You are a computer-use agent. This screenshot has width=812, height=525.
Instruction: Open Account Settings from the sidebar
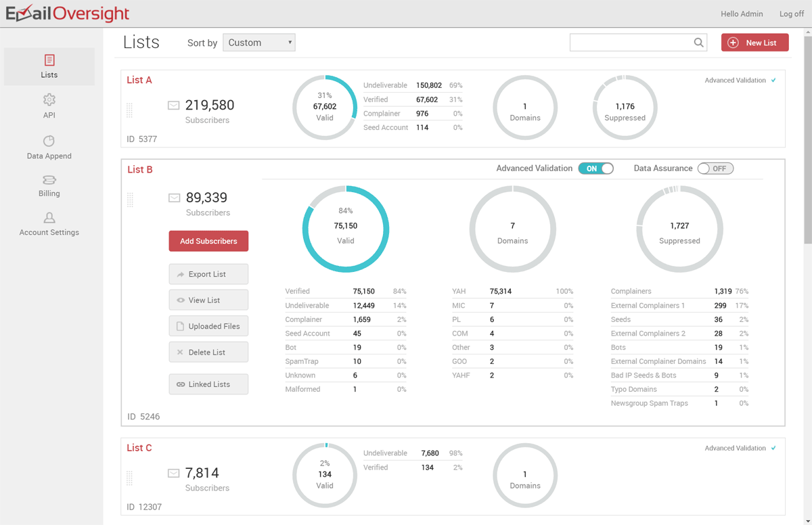[49, 223]
